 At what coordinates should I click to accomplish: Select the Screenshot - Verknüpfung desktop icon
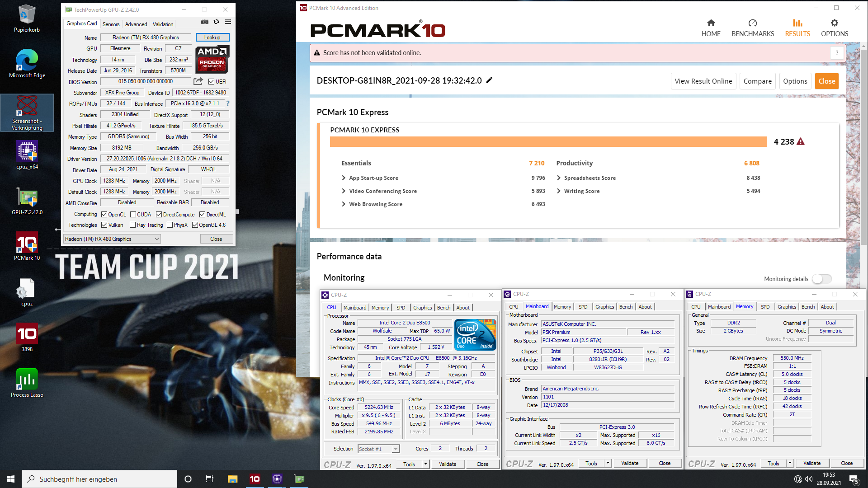pyautogui.click(x=27, y=113)
